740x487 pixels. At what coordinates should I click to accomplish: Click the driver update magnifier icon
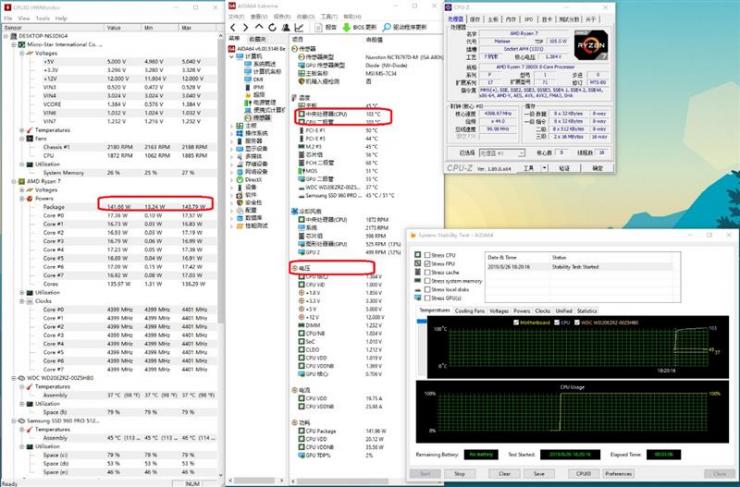tap(387, 27)
